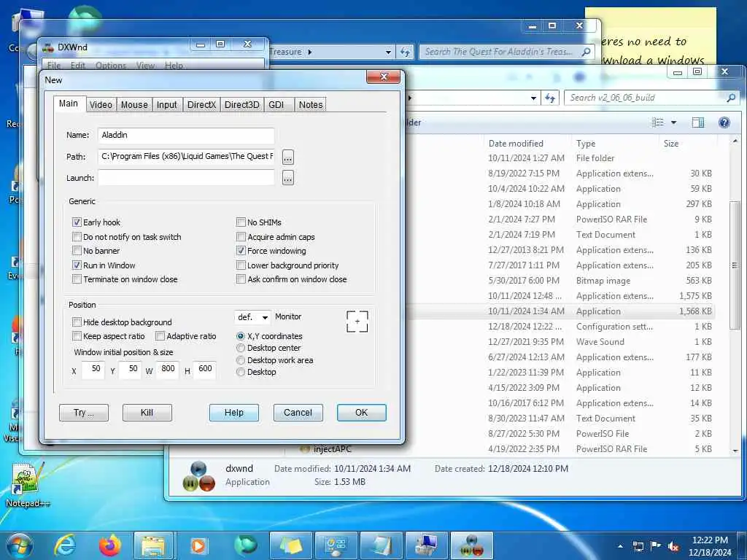Browse for Path with the ellipsis button
The width and height of the screenshot is (747, 560).
(x=287, y=157)
